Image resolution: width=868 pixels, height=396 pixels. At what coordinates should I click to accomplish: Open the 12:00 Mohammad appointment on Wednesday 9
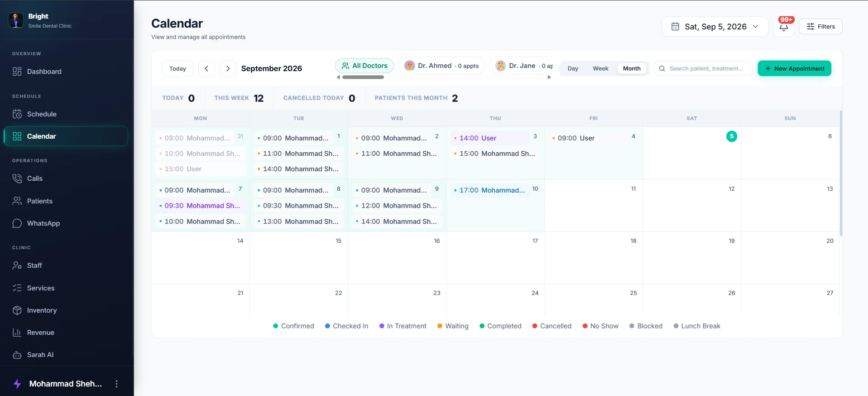[x=397, y=206]
